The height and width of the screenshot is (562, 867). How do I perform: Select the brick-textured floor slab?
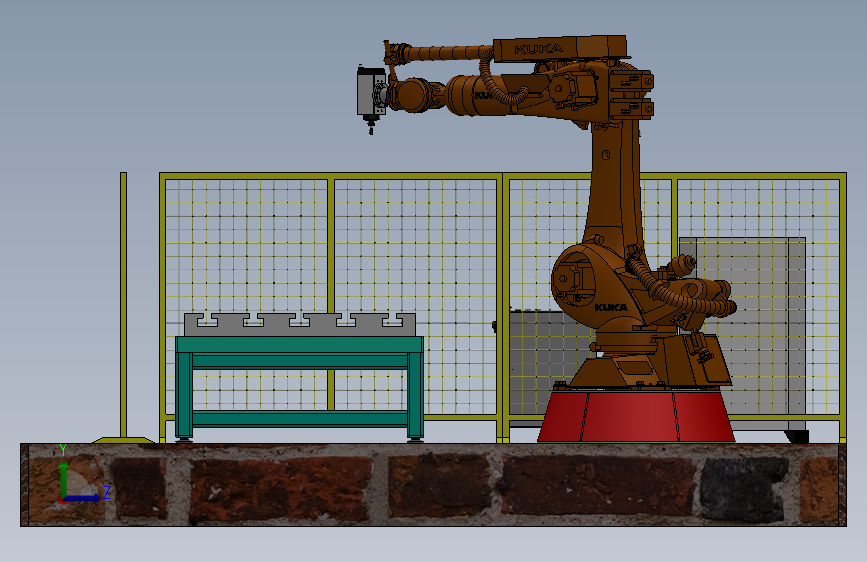434,485
